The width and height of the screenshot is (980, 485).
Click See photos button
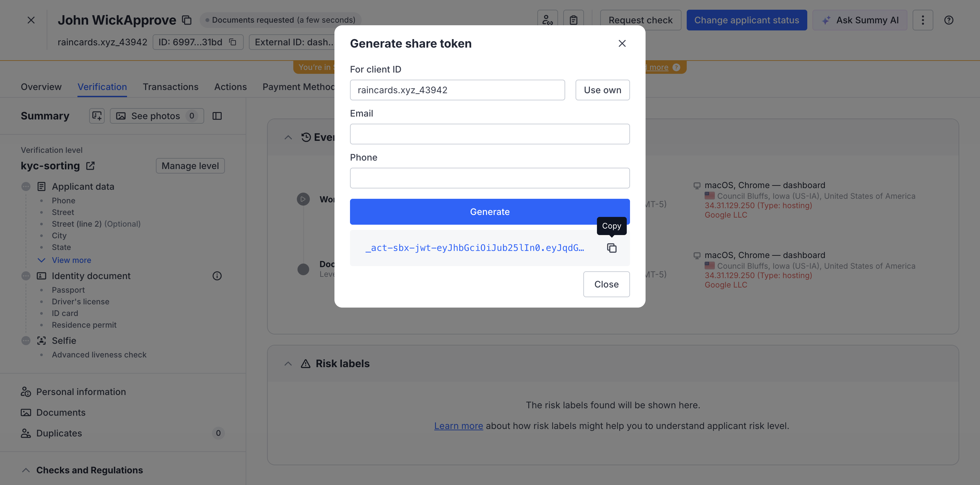(x=156, y=116)
